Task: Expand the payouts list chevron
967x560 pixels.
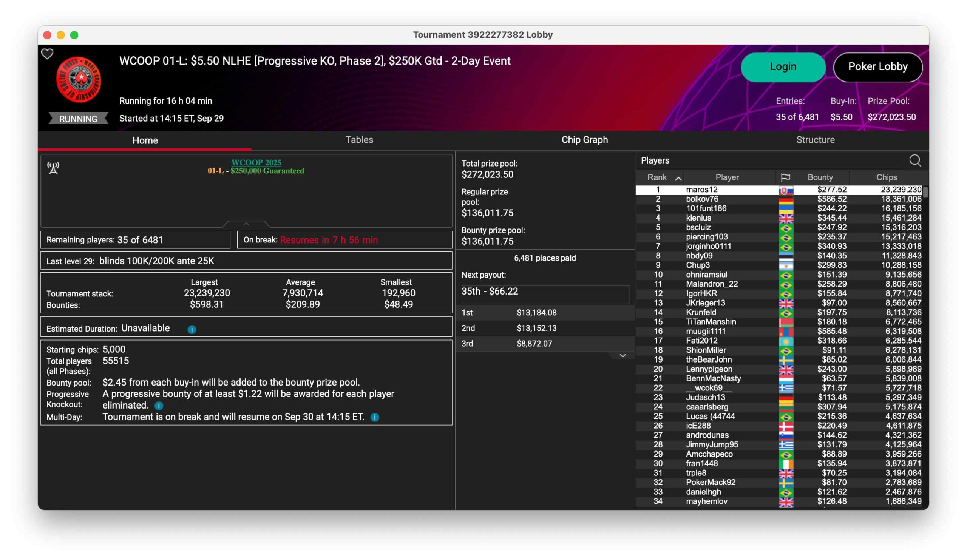Action: [x=623, y=356]
